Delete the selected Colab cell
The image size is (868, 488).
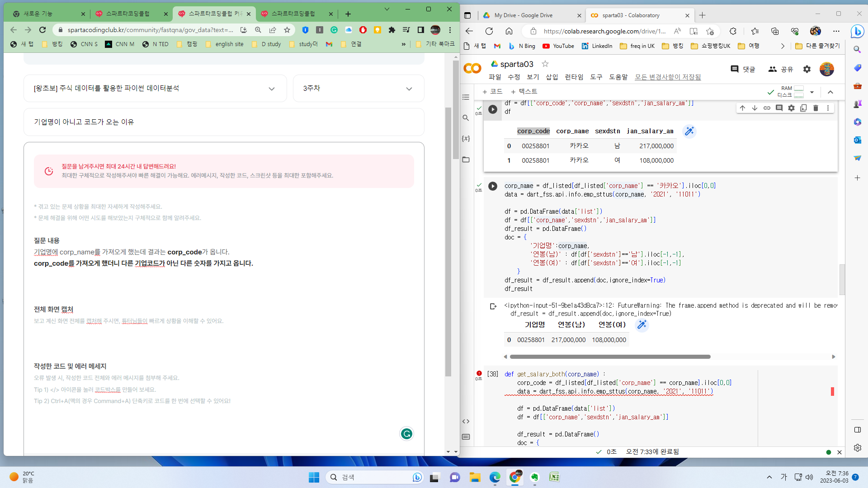click(x=816, y=108)
